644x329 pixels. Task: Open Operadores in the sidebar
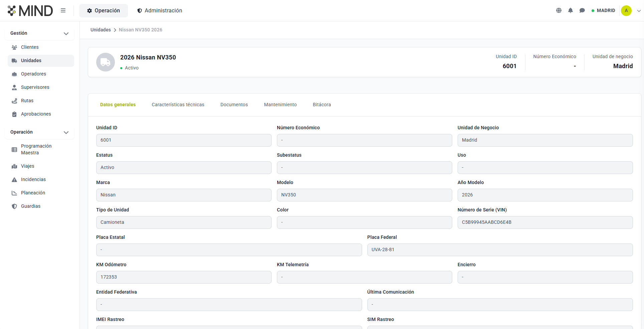[41, 74]
